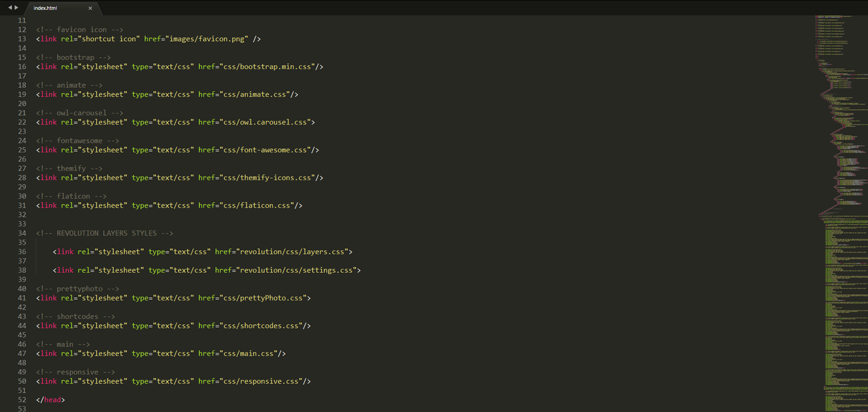Click the fontawesome comment

78,140
